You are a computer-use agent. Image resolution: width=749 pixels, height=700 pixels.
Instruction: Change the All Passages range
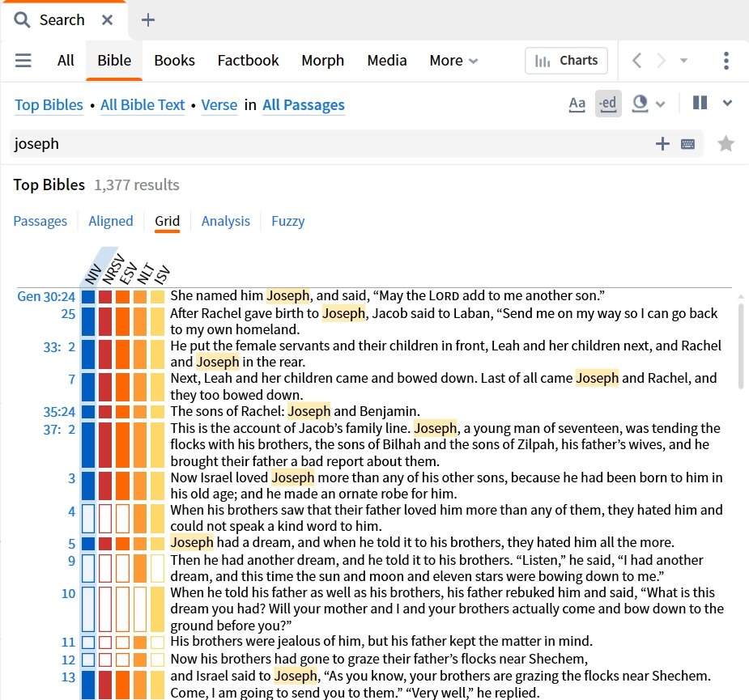304,105
